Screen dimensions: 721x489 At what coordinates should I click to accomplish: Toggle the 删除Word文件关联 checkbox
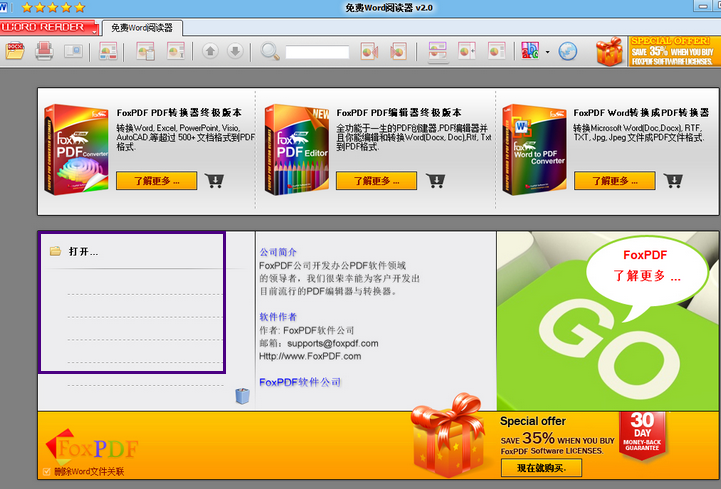pos(46,472)
